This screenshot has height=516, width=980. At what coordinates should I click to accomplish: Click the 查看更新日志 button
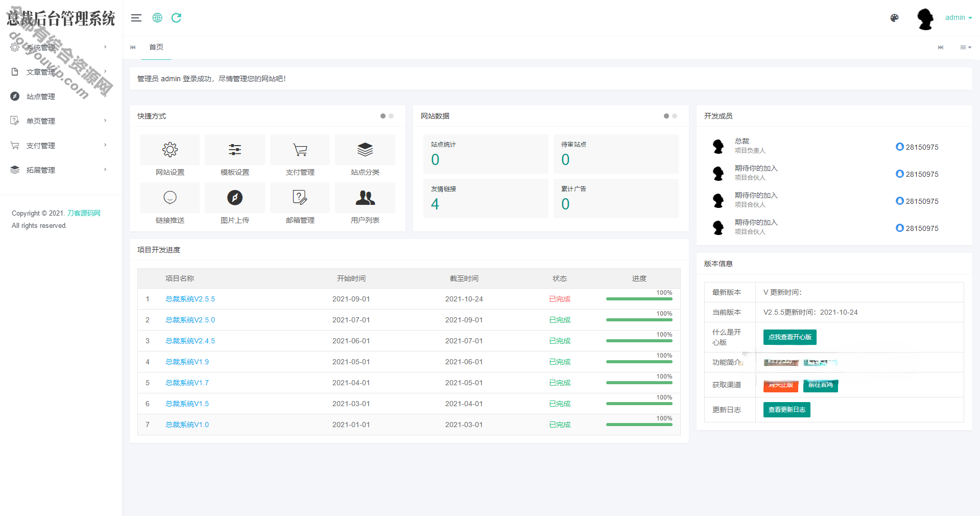coord(786,410)
